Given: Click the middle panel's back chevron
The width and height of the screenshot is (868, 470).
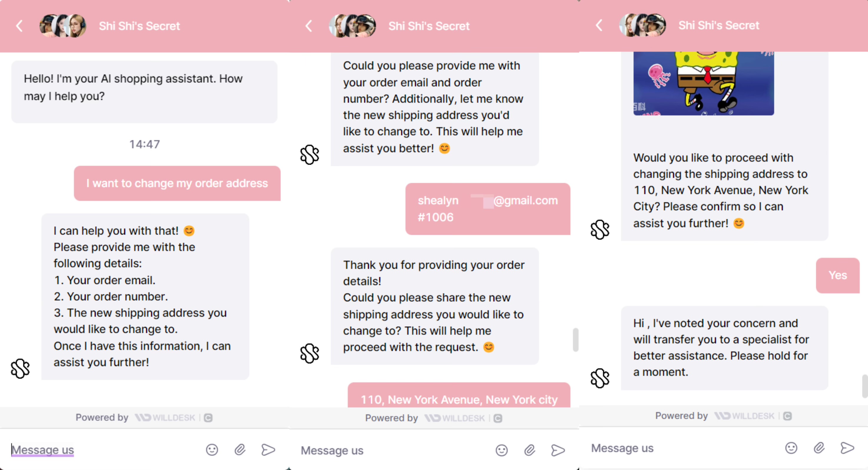Looking at the screenshot, I should 309,26.
